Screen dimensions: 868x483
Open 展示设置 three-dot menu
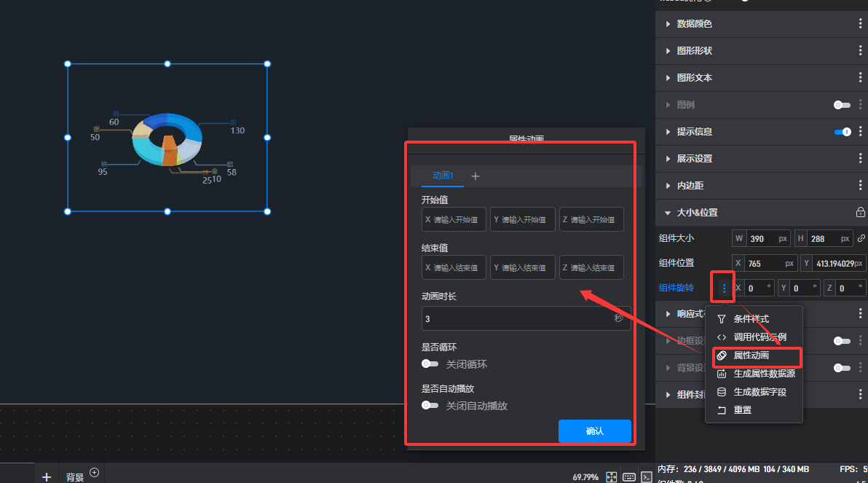[x=860, y=158]
